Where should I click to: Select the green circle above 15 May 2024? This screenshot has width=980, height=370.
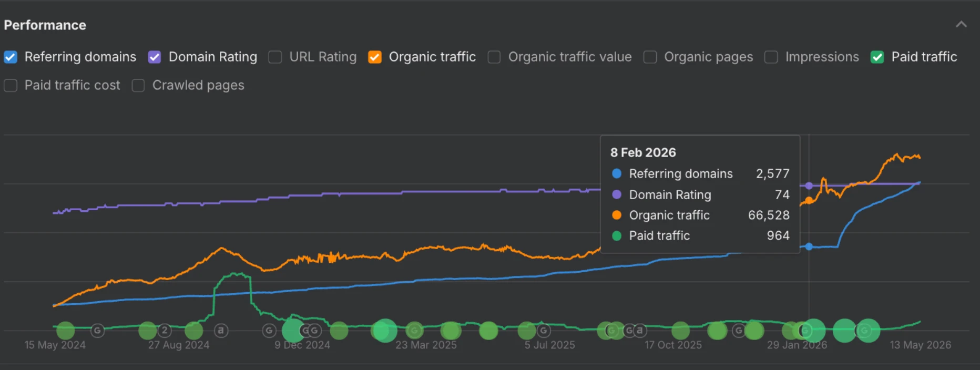(66, 331)
